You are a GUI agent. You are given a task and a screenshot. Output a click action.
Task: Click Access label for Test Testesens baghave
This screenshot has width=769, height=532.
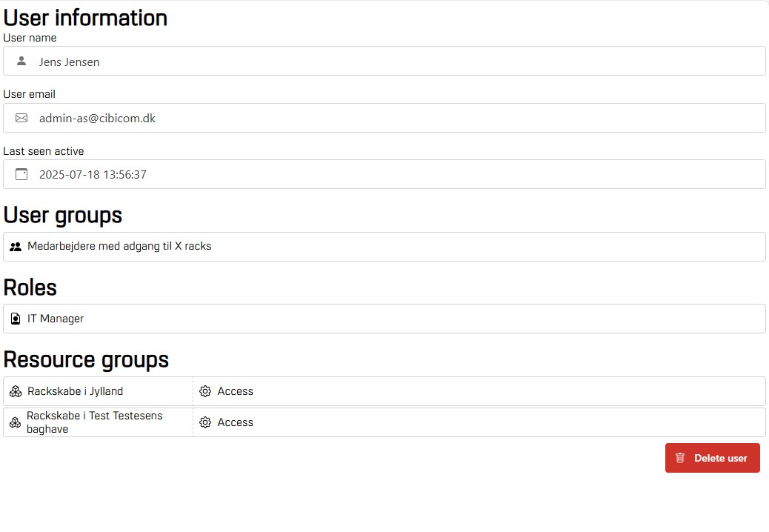(236, 422)
